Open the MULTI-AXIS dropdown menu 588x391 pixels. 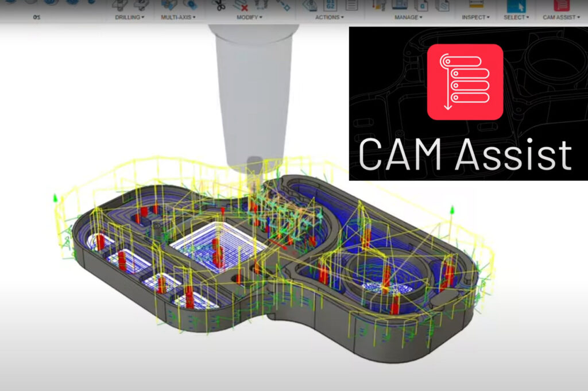[x=178, y=17]
